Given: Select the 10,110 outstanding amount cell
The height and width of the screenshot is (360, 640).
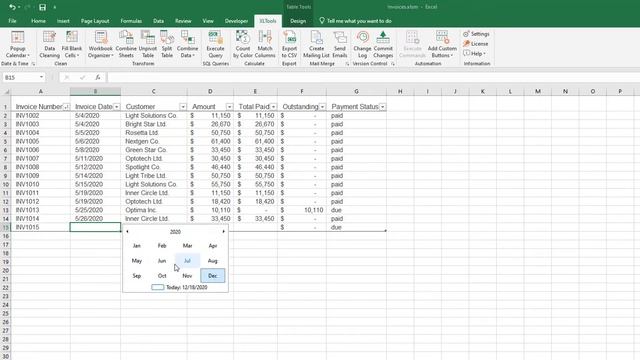Looking at the screenshot, I should pyautogui.click(x=302, y=210).
